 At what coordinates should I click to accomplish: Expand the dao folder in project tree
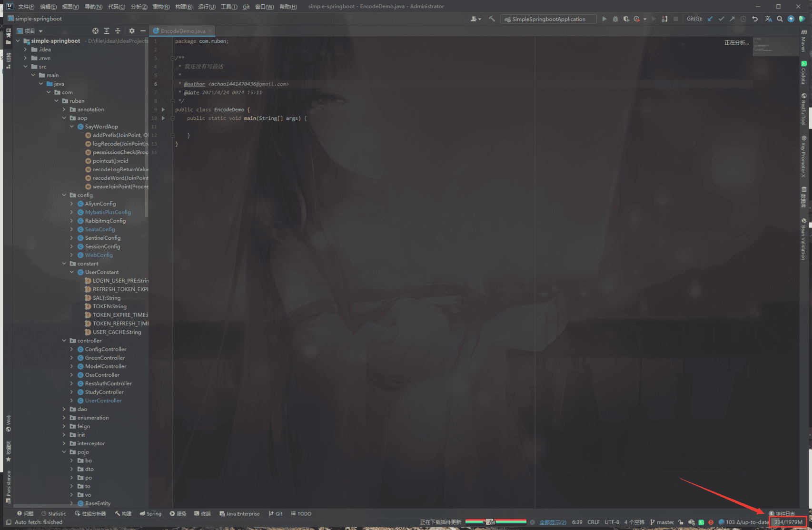coord(64,409)
